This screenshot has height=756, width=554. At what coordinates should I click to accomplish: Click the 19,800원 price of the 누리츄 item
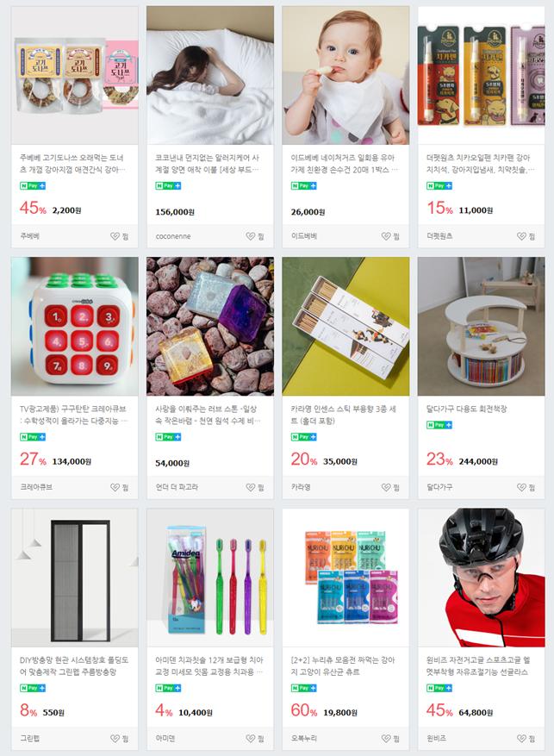(x=340, y=713)
